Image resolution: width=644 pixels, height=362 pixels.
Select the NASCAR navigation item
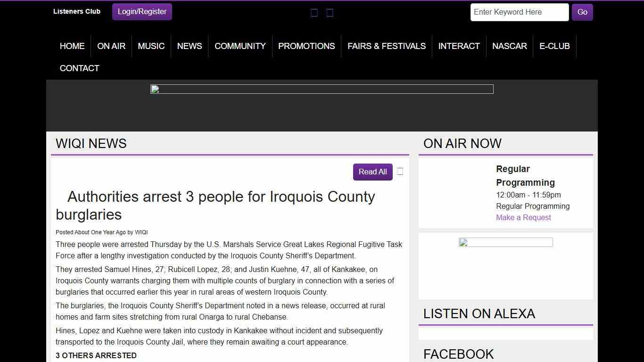tap(509, 46)
